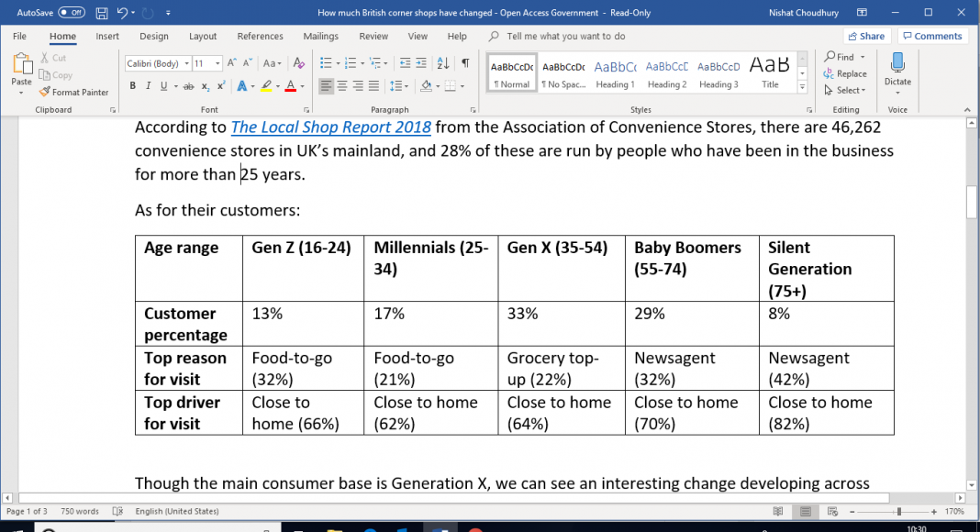Collapse the ribbon with the chevron
Screen dimensions: 980x532
[x=967, y=110]
